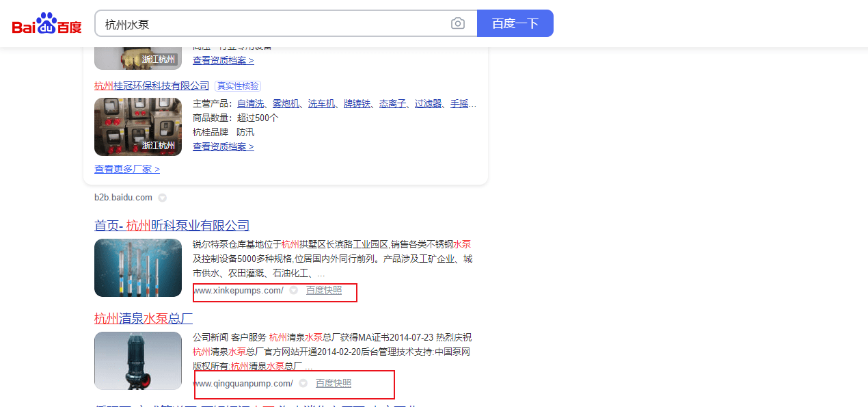This screenshot has width=868, height=407.
Task: Open 百度快照 for the qingquanpump result
Action: [334, 384]
